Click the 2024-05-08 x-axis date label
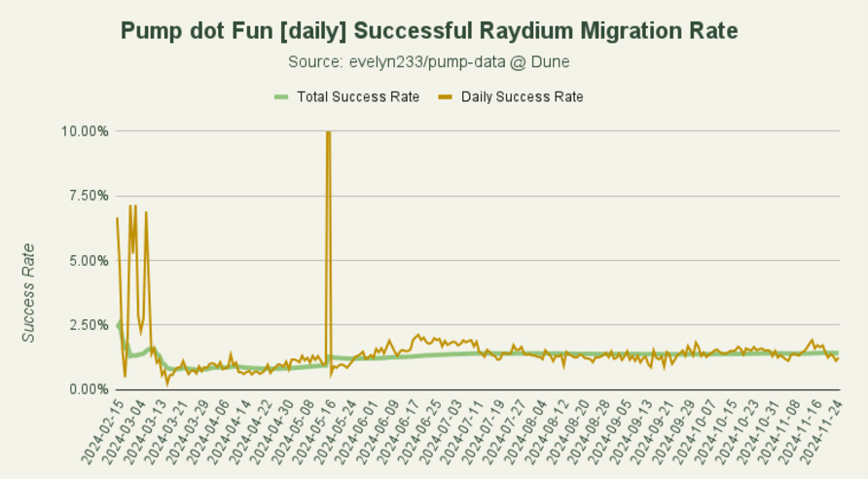This screenshot has height=479, width=868. [292, 431]
